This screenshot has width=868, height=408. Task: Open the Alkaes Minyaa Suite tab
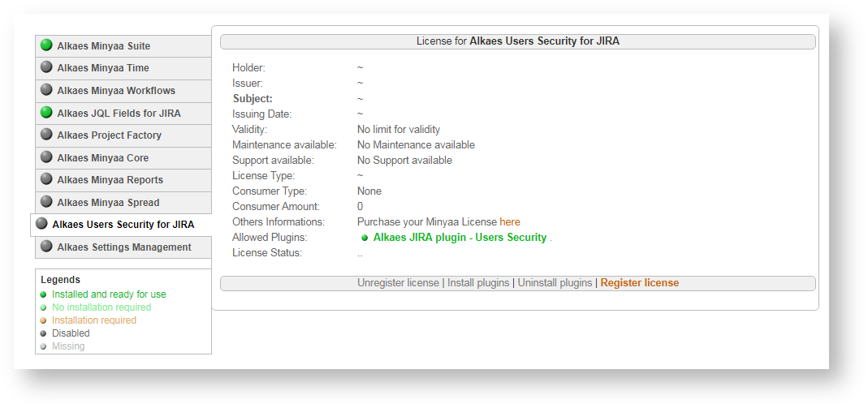123,46
